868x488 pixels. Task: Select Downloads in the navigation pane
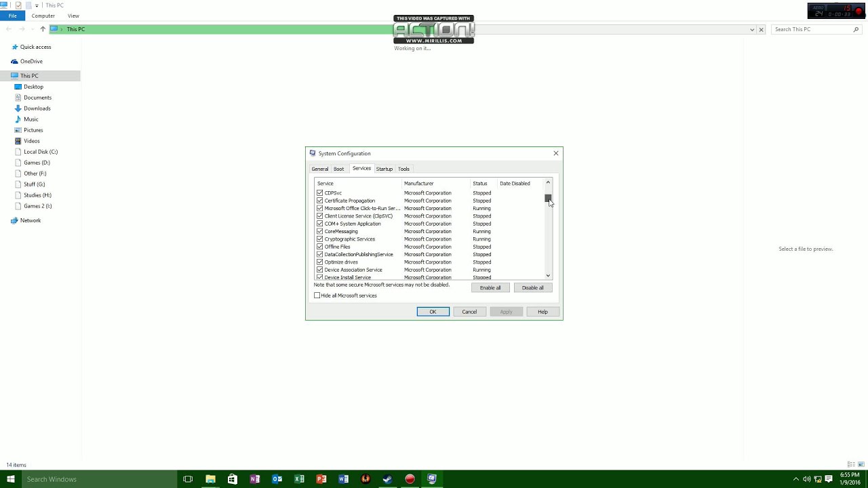(37, 108)
